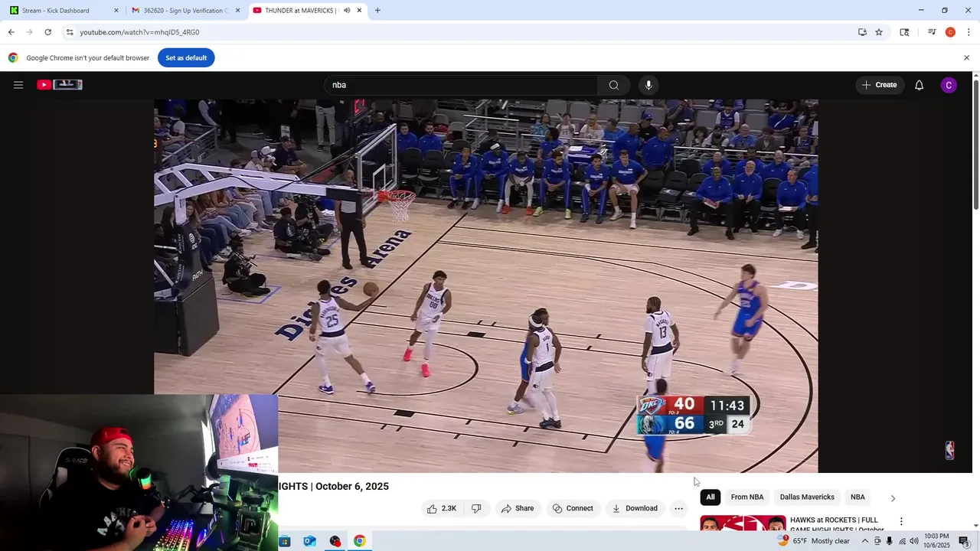
Task: Open the weather widget 65°F Mostly clear
Action: click(814, 541)
